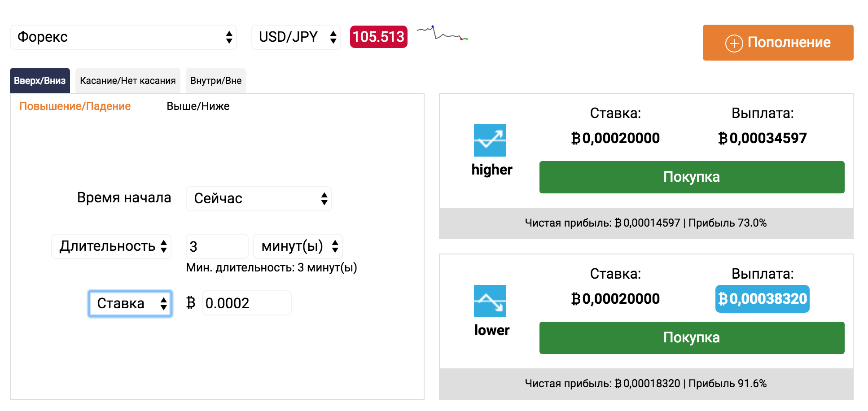868x411 pixels.
Task: Click the stake amount field showing 0.0002
Action: 246,303
